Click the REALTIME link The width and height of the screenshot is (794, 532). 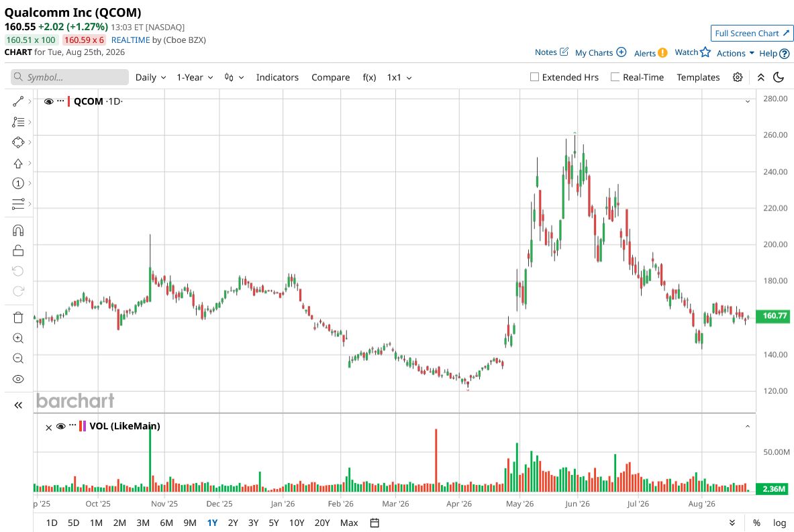(131, 40)
